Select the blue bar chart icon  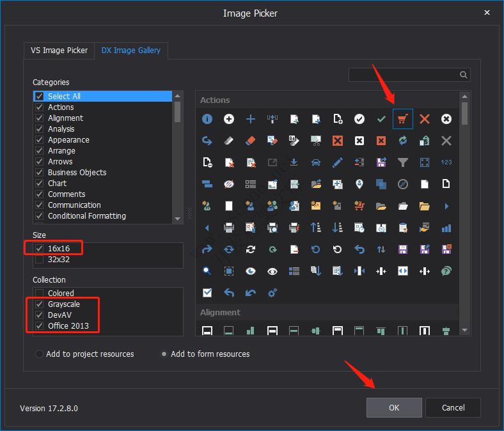446,228
